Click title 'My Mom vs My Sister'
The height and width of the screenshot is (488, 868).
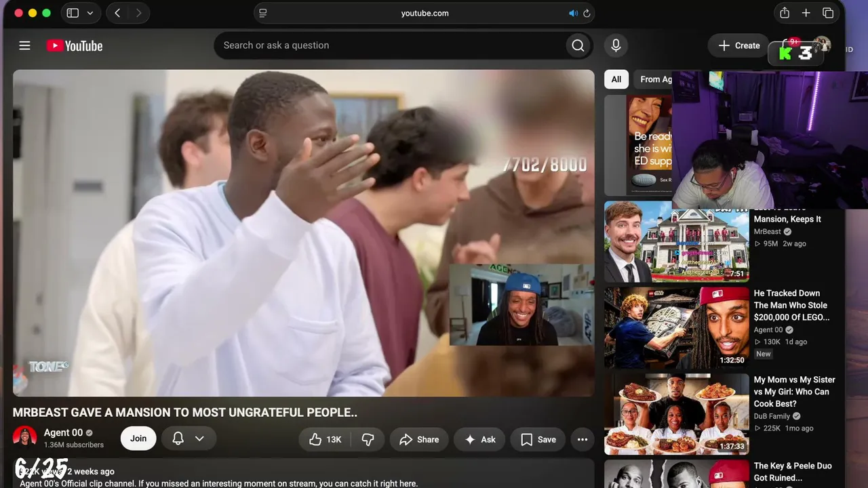pos(795,392)
